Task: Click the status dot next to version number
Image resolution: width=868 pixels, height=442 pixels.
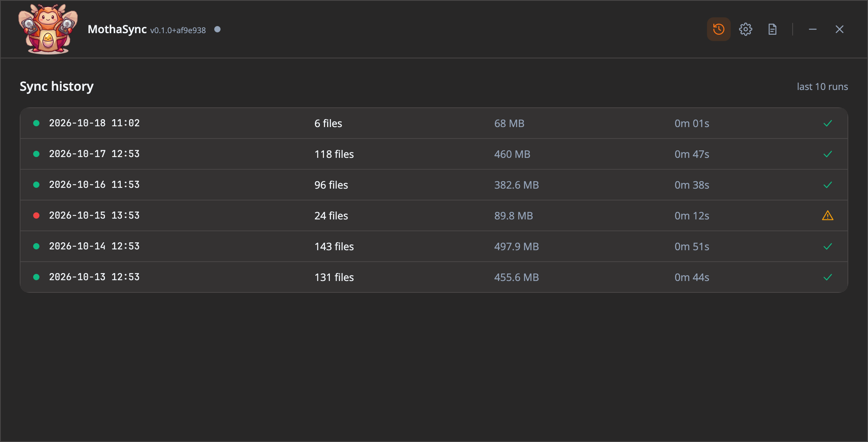Action: pyautogui.click(x=217, y=29)
